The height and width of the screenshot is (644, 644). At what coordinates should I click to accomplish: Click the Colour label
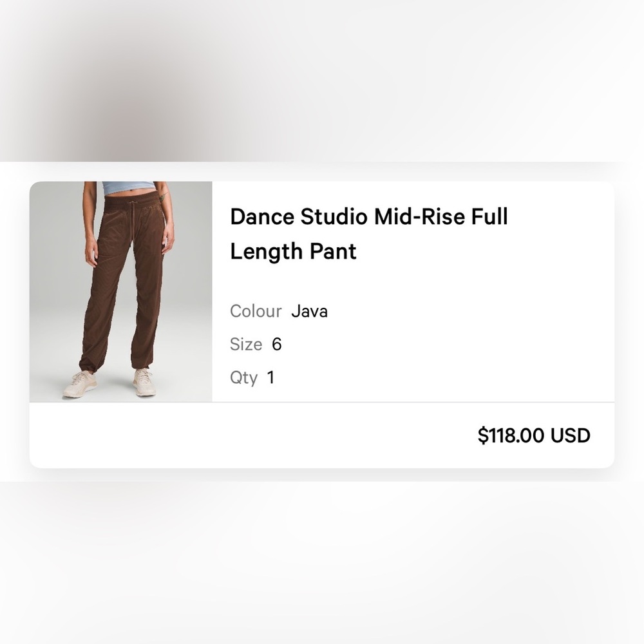point(255,311)
